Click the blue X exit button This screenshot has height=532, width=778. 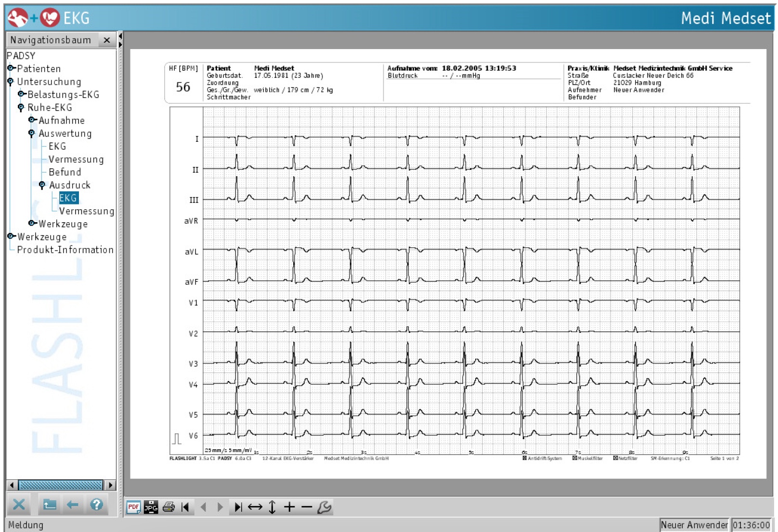19,505
